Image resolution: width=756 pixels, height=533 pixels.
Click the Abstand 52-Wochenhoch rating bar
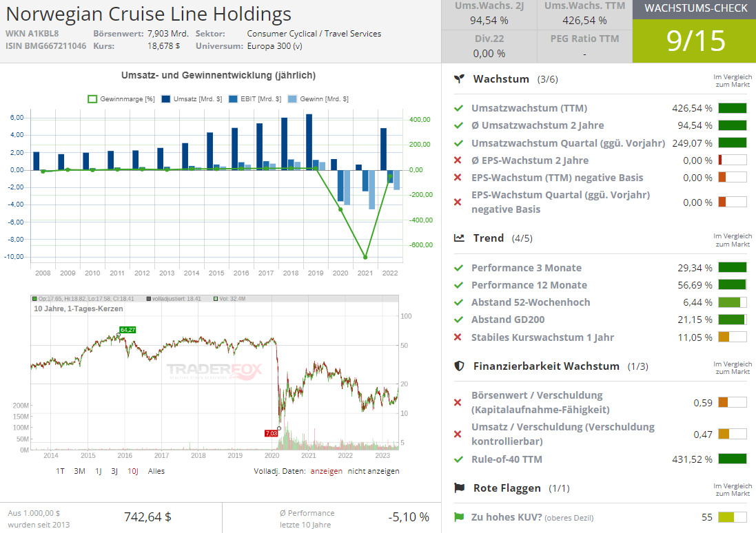(733, 302)
